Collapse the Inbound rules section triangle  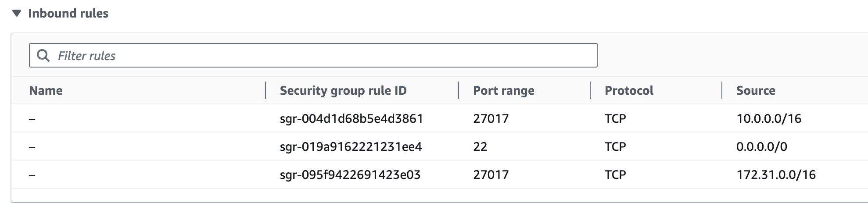tap(17, 14)
